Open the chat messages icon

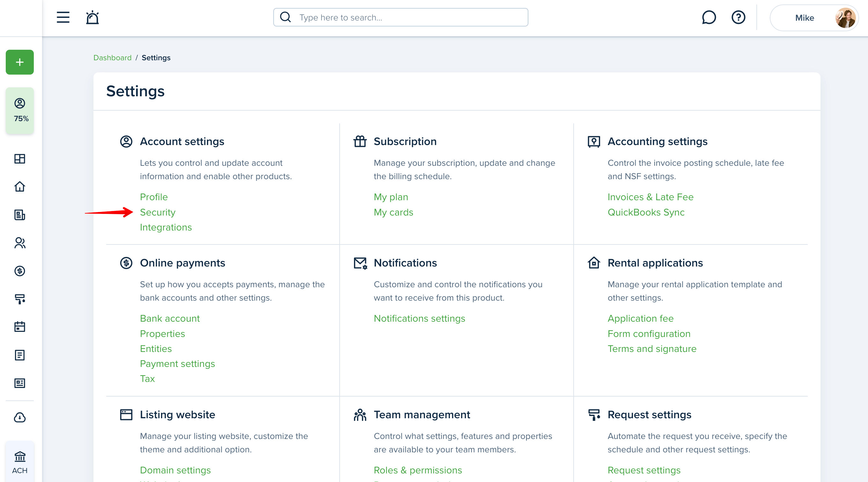pyautogui.click(x=709, y=17)
